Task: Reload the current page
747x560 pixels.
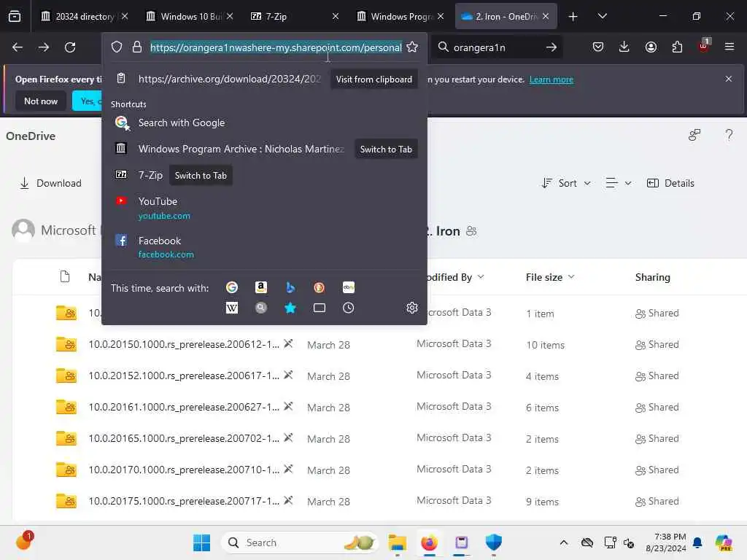Action: [x=70, y=47]
